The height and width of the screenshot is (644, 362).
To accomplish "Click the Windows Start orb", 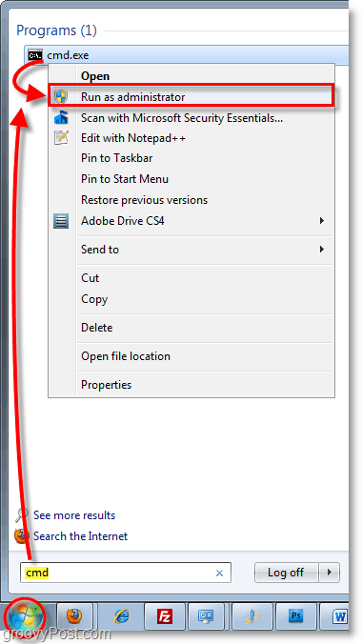I will click(24, 616).
